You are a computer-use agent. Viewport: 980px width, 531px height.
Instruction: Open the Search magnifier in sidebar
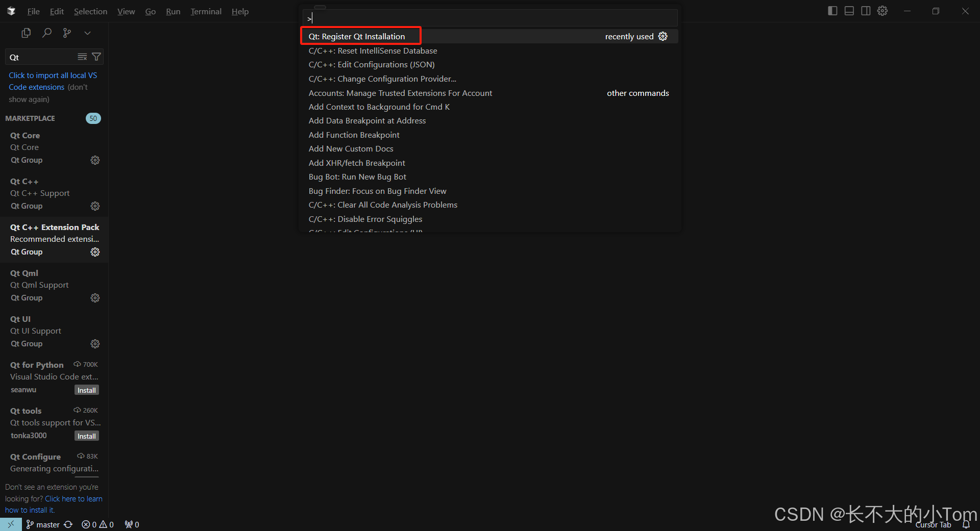point(46,33)
